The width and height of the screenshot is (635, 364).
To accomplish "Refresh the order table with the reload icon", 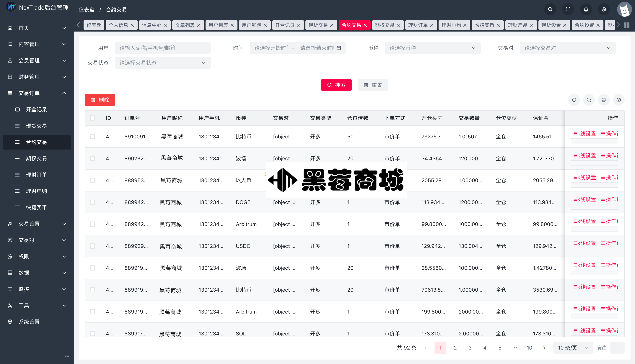I will tap(574, 100).
